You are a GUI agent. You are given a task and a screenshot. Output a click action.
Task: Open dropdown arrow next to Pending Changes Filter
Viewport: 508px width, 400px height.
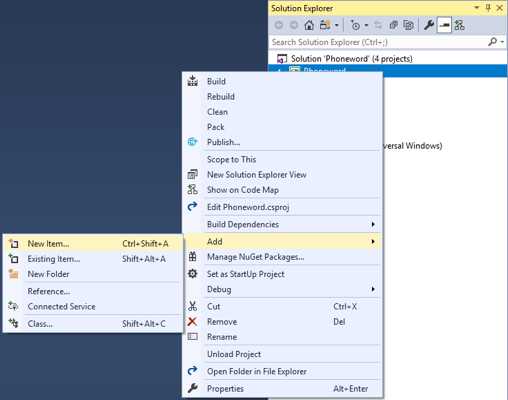366,25
